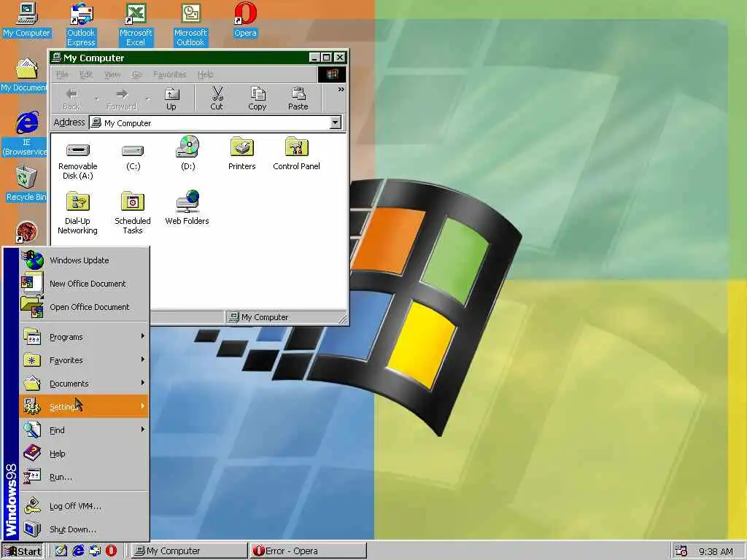This screenshot has width=747, height=560.
Task: Select Removable Disk (A:) drive
Action: pyautogui.click(x=77, y=161)
